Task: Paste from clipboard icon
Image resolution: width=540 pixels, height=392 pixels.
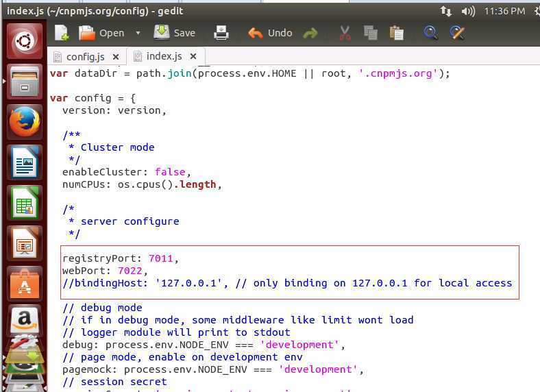Action: click(x=396, y=33)
